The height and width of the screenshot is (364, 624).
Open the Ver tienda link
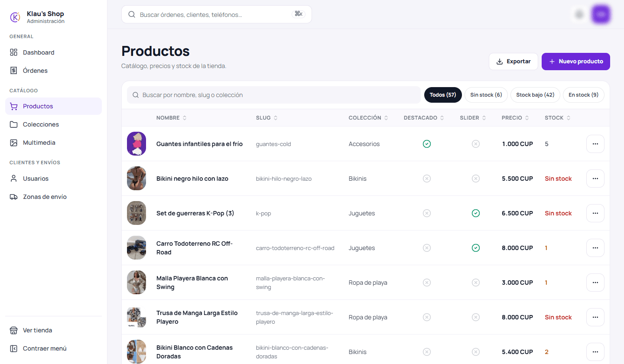[x=53, y=330]
